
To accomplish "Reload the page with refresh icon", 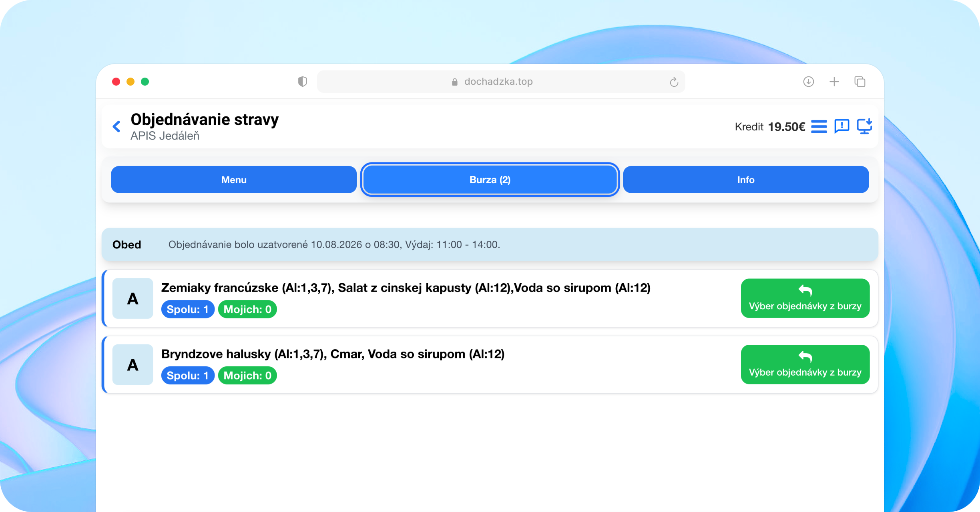I will click(674, 82).
